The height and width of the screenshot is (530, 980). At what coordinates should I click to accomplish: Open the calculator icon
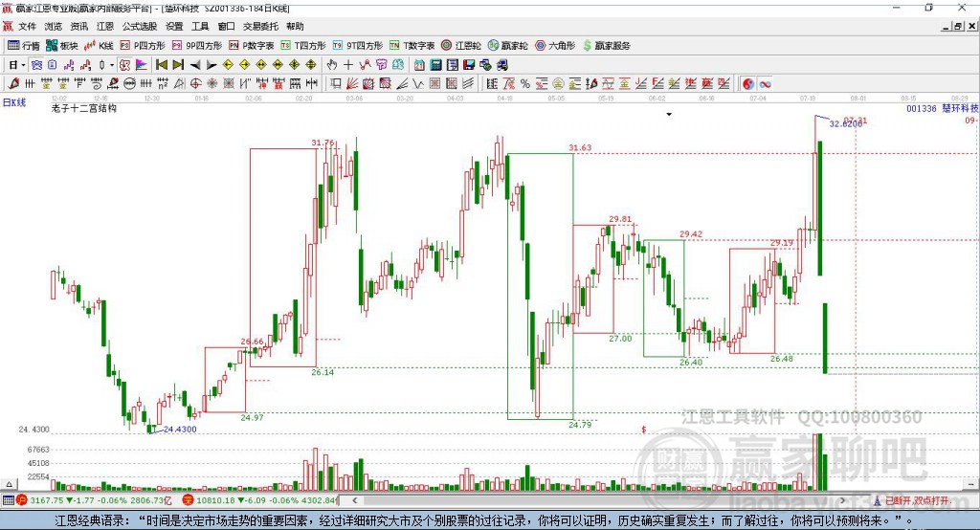(435, 64)
